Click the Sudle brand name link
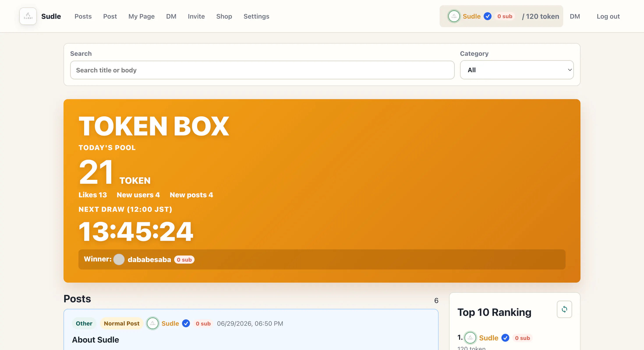 pyautogui.click(x=51, y=16)
